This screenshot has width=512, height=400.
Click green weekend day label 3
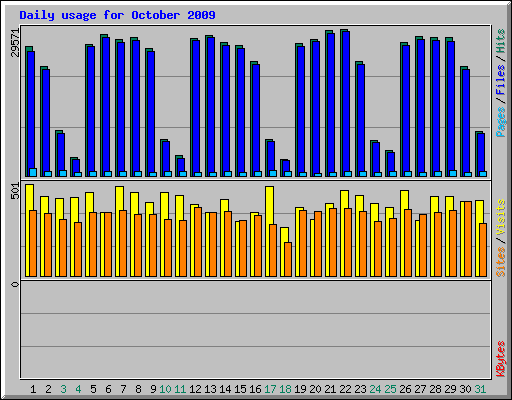tap(63, 389)
